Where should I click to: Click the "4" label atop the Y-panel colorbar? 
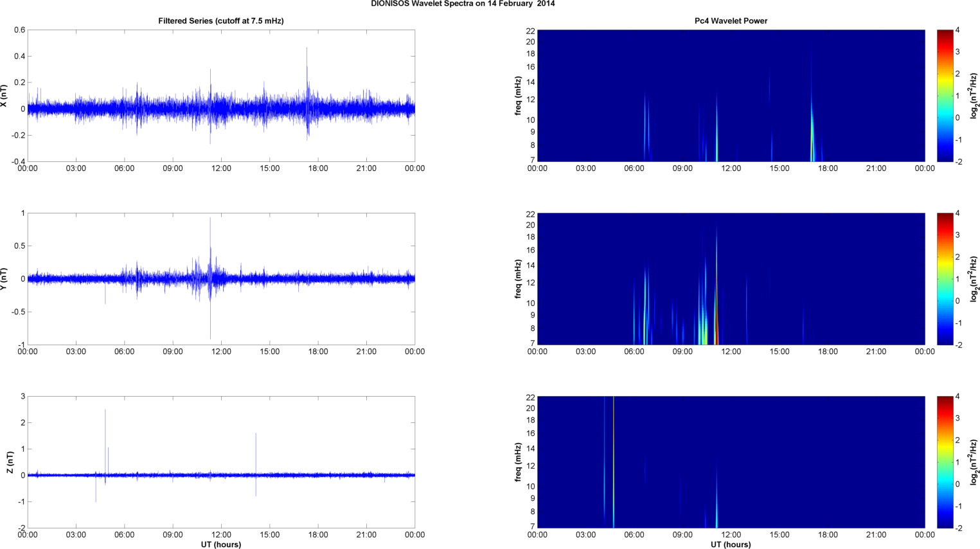pos(958,213)
